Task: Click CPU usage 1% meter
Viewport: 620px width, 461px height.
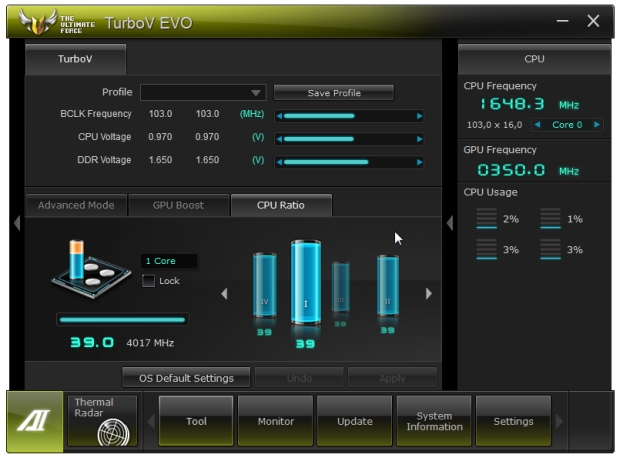Action: click(550, 218)
